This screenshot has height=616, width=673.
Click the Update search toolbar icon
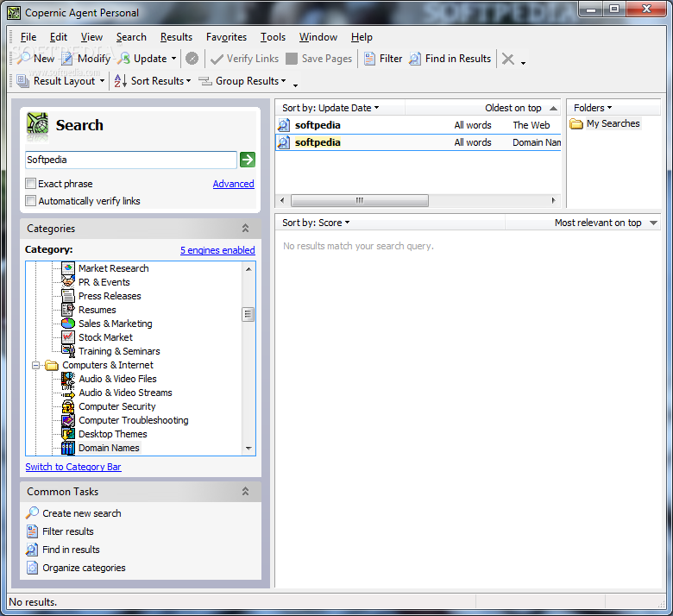[x=123, y=59]
